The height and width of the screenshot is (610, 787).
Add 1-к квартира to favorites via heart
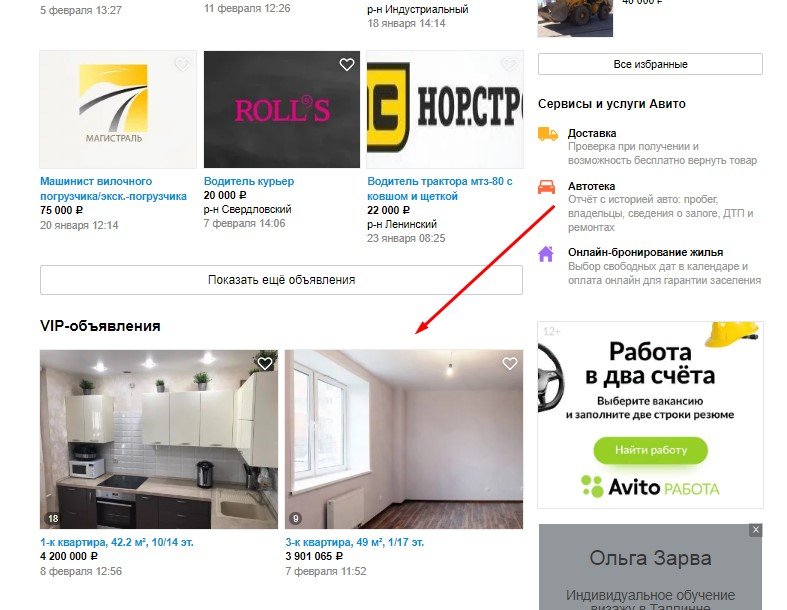pyautogui.click(x=265, y=363)
